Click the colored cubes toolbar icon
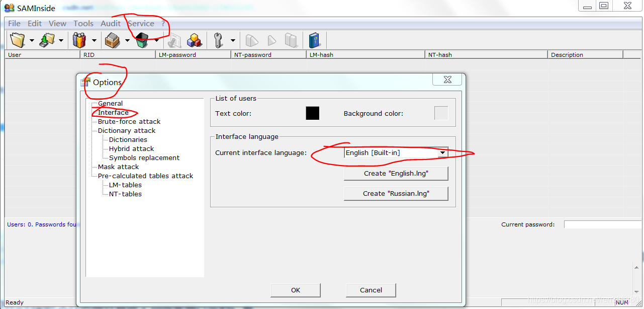Viewport: 644px width, 309px height. point(194,40)
